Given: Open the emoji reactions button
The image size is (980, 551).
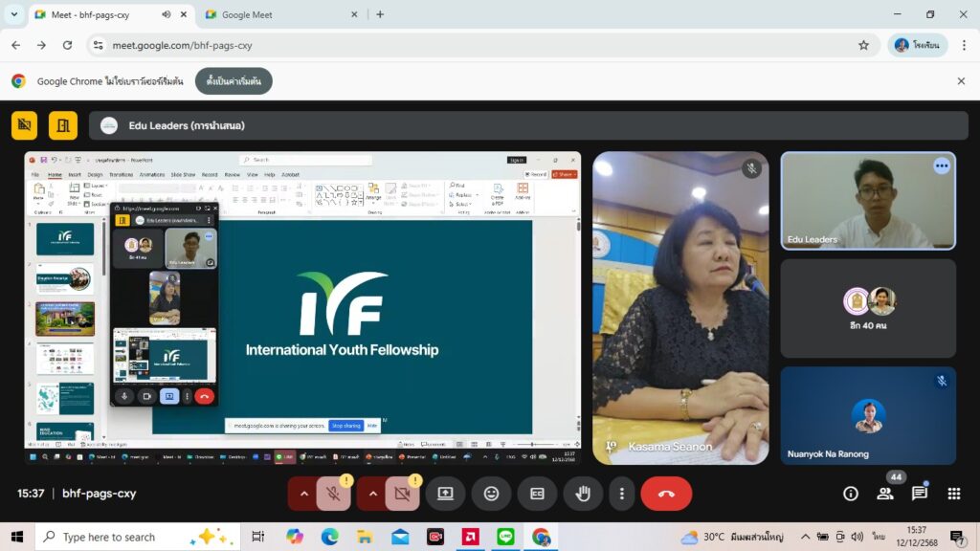Looking at the screenshot, I should pyautogui.click(x=491, y=494).
